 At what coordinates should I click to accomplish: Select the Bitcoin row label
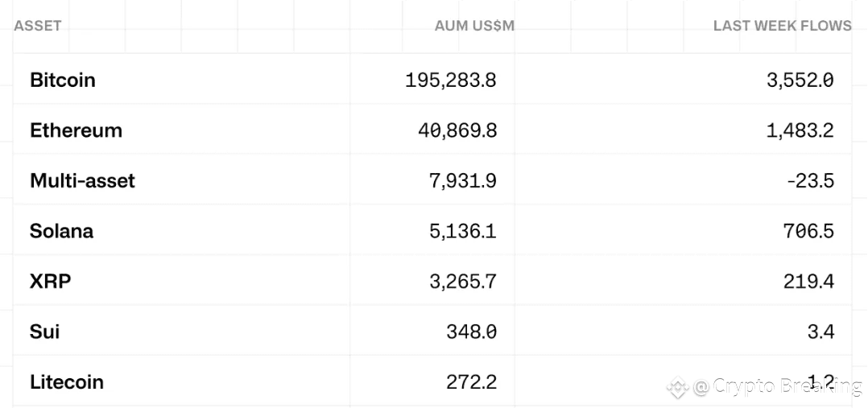click(x=63, y=80)
